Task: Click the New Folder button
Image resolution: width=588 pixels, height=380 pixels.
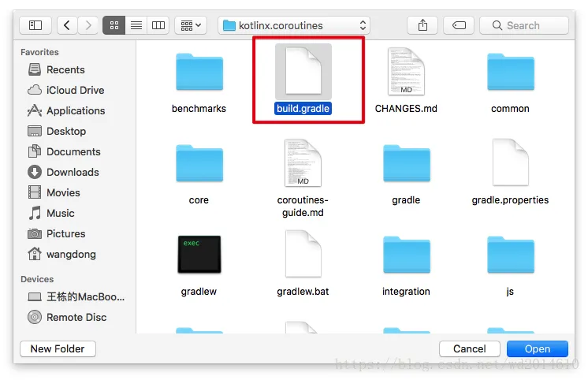Action: 58,349
